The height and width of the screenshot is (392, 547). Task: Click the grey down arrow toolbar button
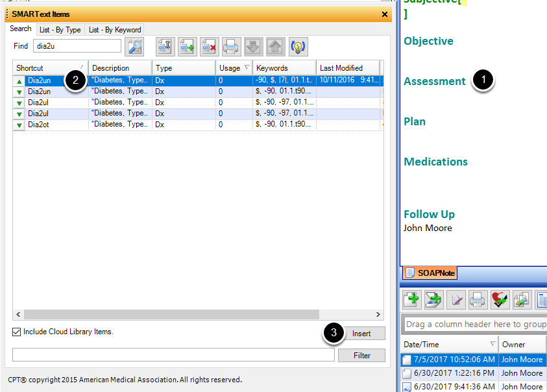(x=254, y=47)
